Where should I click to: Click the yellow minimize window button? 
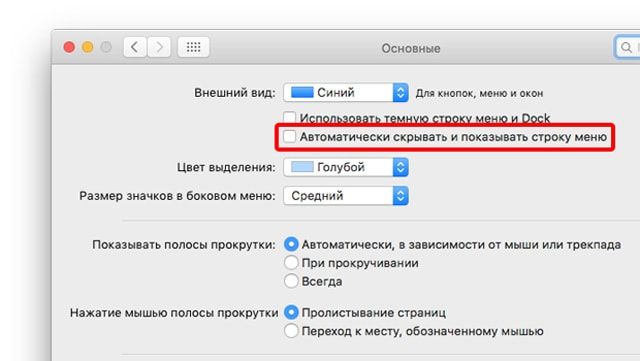click(x=87, y=47)
